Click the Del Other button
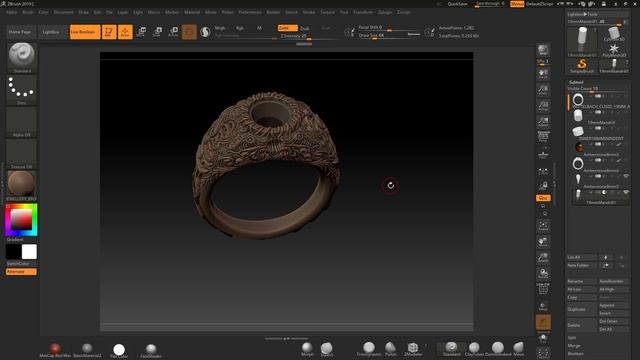Screen dimensions: 640x360 (613, 321)
